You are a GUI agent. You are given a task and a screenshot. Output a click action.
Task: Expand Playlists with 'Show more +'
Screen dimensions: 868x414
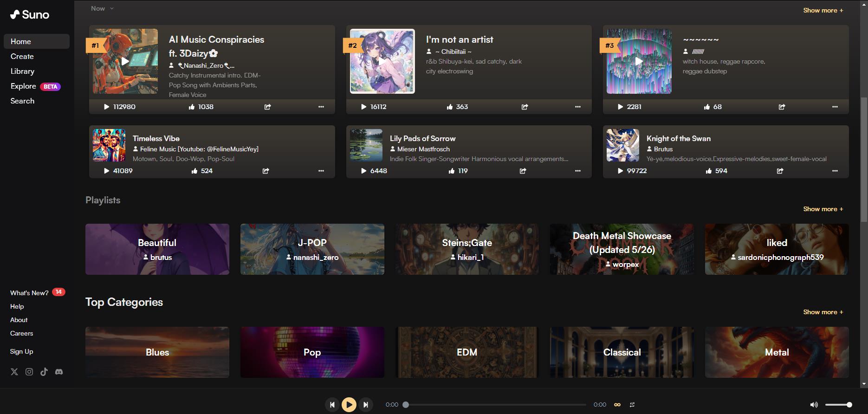pos(823,209)
